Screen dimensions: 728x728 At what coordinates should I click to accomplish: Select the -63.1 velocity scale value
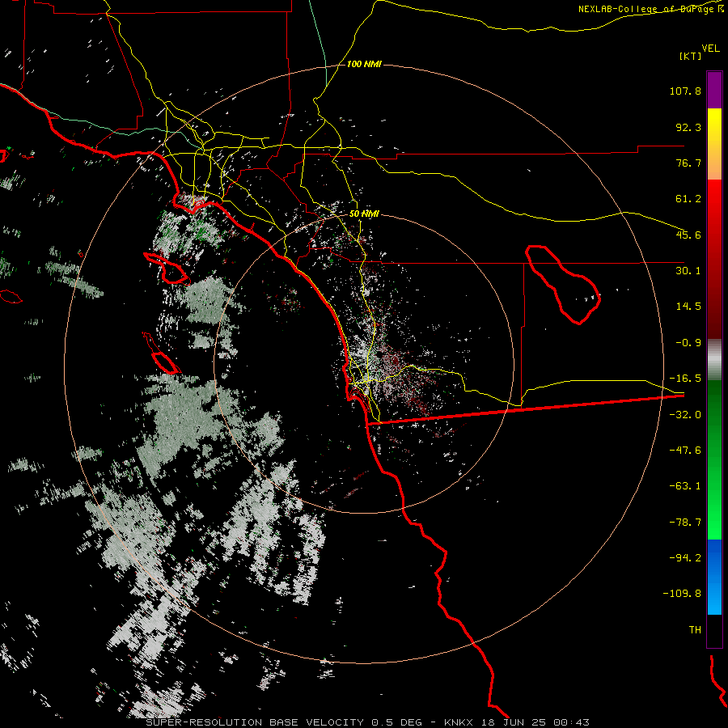(685, 486)
